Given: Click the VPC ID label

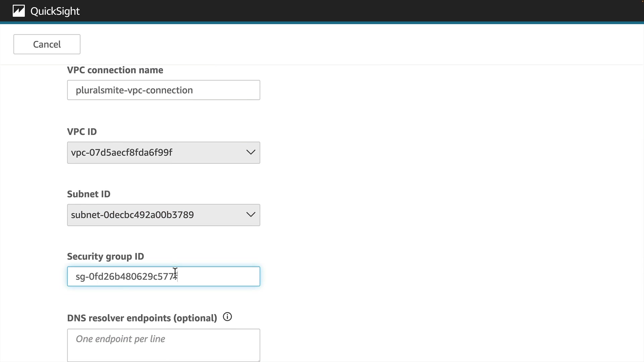Looking at the screenshot, I should click(x=82, y=132).
